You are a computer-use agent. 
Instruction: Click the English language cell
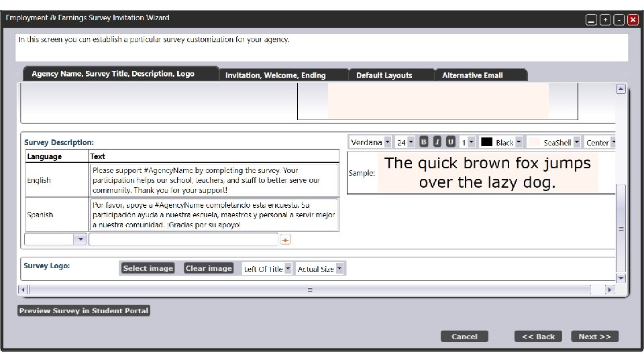pos(56,180)
